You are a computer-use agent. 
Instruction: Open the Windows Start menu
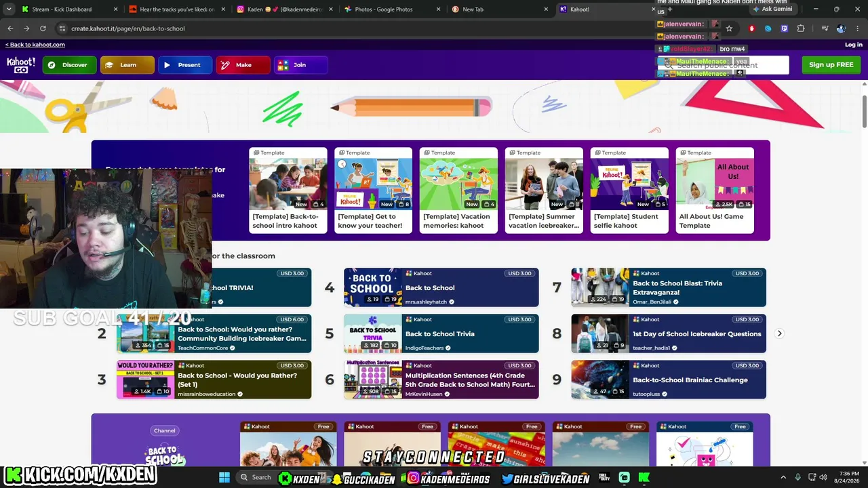click(x=224, y=477)
